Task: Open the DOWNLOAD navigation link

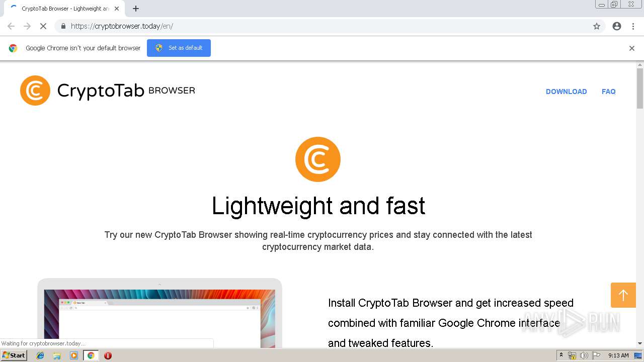Action: 567,92
